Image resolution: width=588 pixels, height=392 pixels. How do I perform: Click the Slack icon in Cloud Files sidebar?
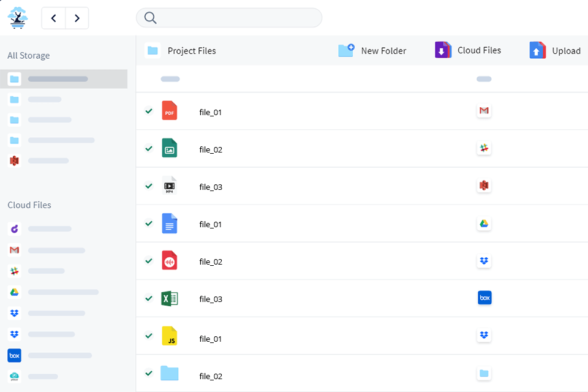pos(14,271)
